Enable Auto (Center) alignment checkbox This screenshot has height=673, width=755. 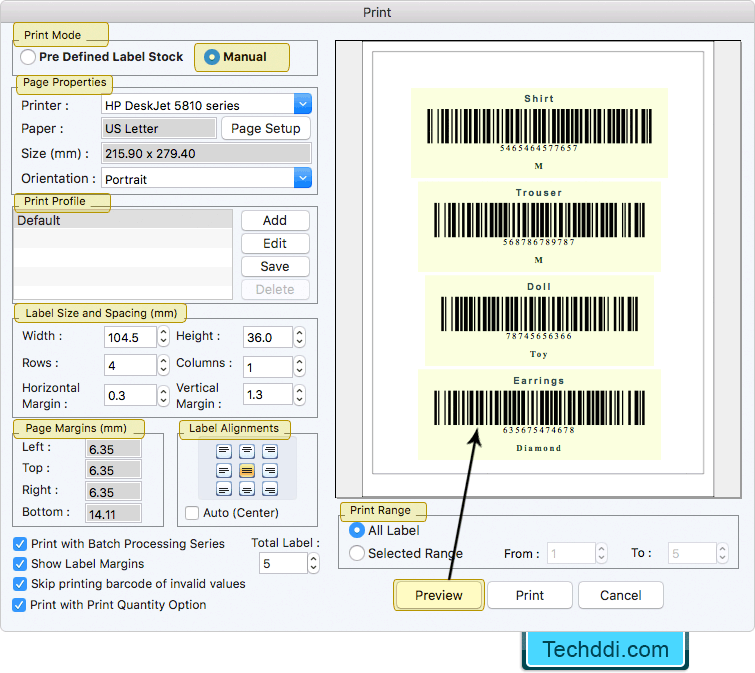point(192,513)
